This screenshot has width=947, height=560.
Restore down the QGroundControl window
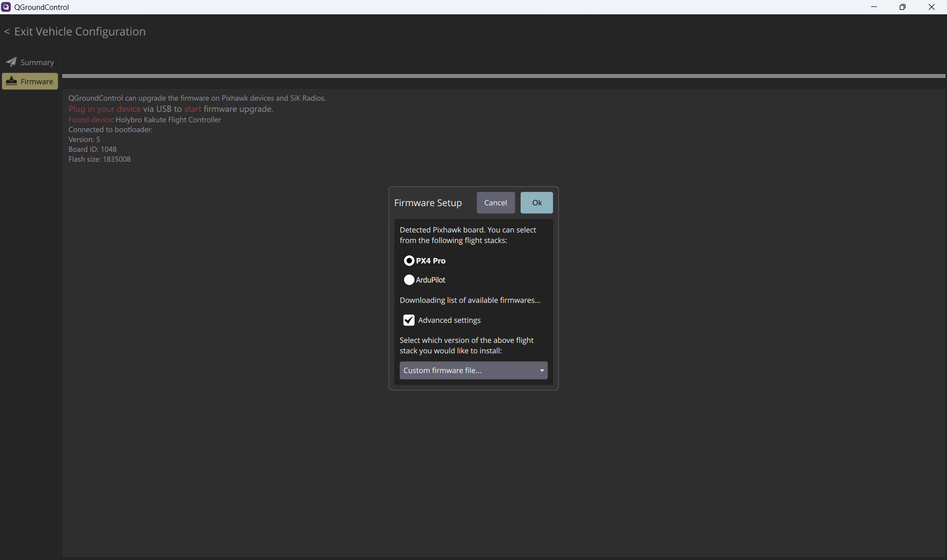(903, 7)
